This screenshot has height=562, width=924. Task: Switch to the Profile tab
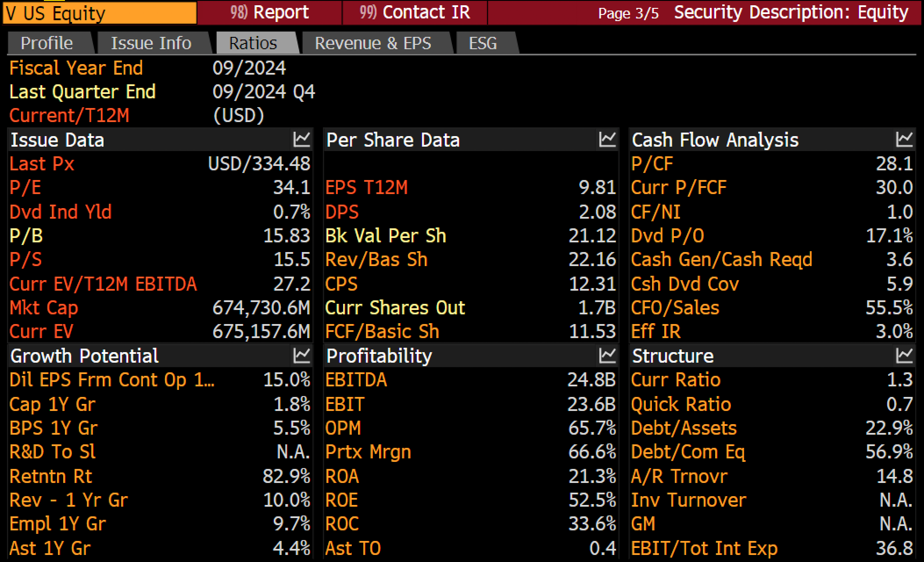pyautogui.click(x=47, y=43)
